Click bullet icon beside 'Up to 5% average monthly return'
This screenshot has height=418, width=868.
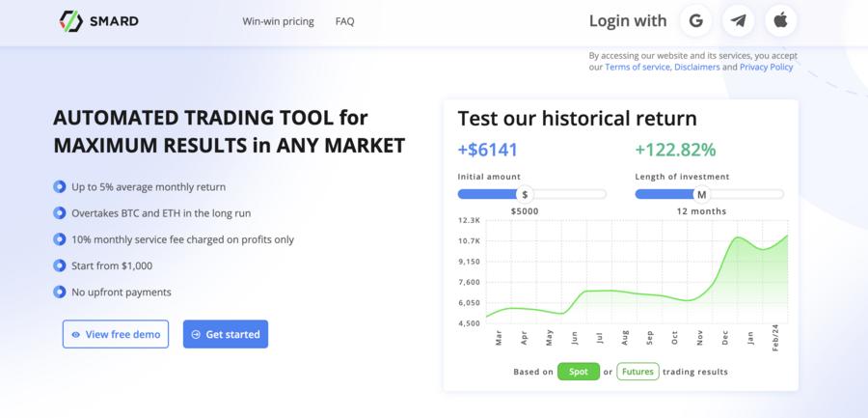[59, 187]
